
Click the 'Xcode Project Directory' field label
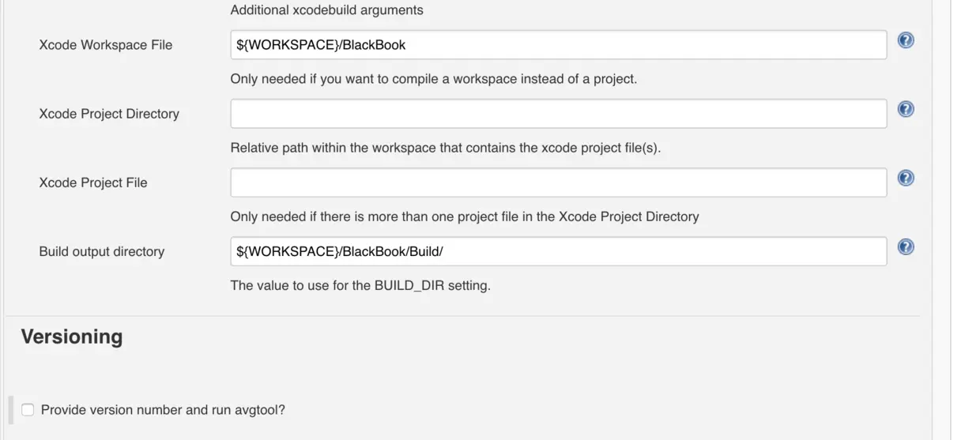[x=109, y=114]
